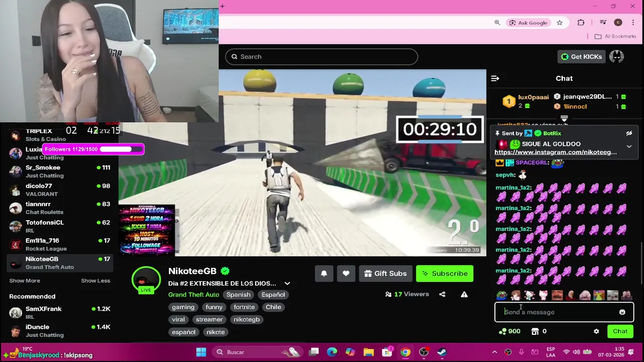This screenshot has height=362, width=644.
Task: Open Chrome extensions puzzle icon
Action: tap(581, 23)
